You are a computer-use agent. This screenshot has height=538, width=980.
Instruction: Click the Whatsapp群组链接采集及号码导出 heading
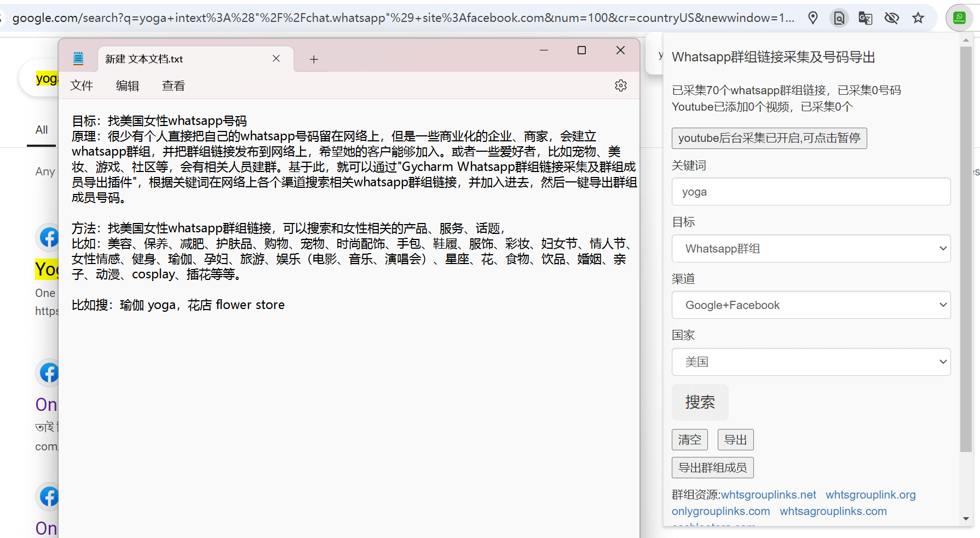point(774,57)
